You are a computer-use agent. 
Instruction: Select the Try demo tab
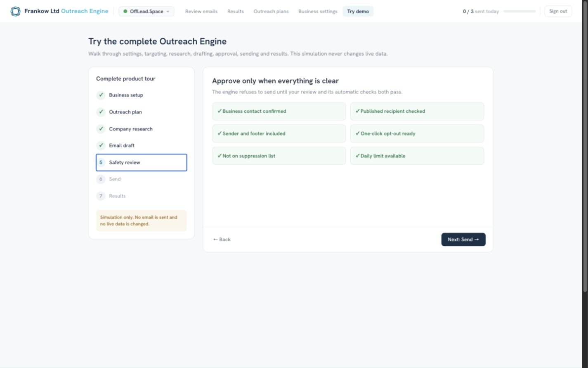coord(358,11)
